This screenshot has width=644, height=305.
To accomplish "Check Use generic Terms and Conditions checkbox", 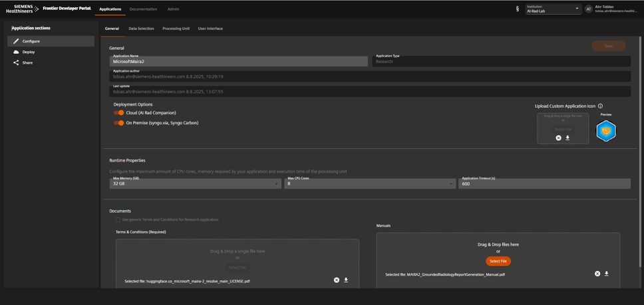I will coord(118,220).
